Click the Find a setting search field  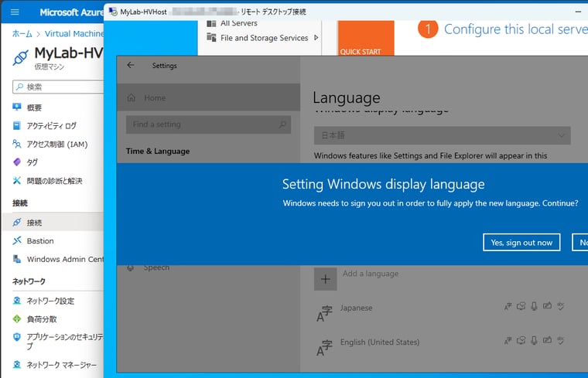[208, 124]
